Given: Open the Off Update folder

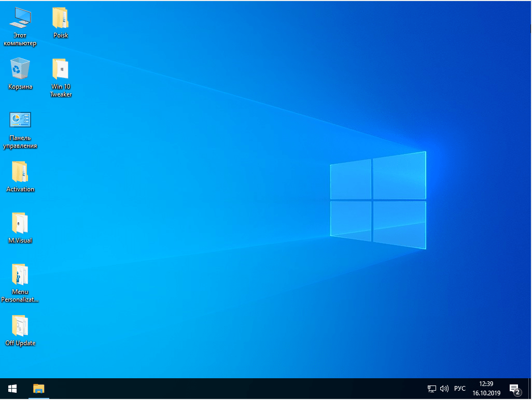Looking at the screenshot, I should (x=20, y=325).
